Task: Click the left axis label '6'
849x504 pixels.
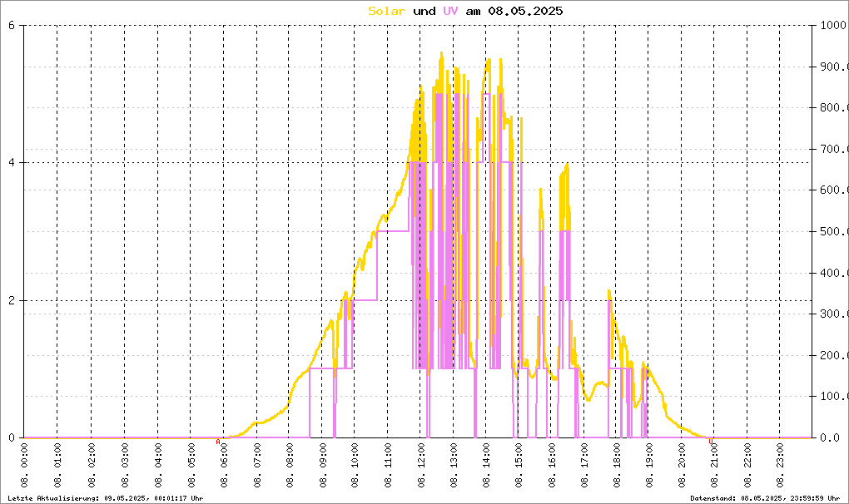Action: 12,26
